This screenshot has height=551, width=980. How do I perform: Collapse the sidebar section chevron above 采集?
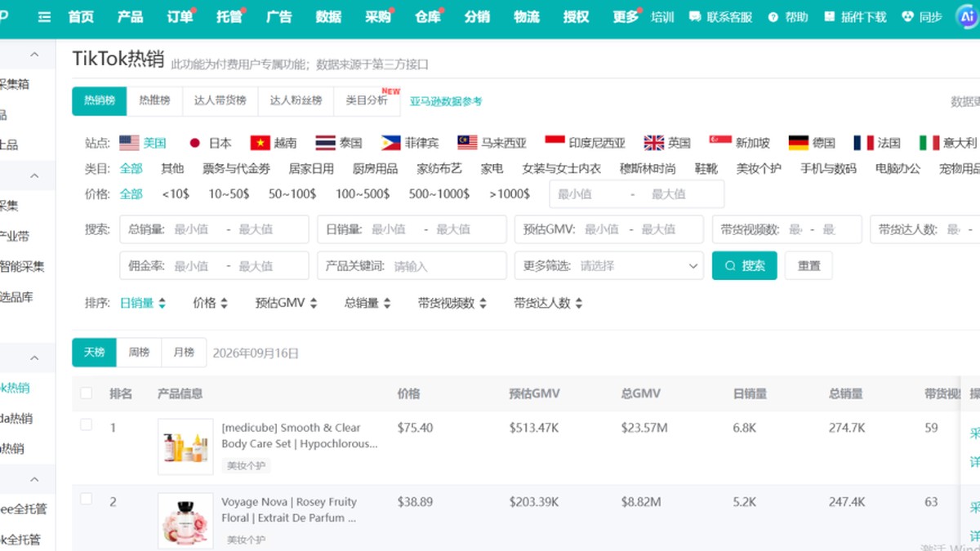[34, 176]
